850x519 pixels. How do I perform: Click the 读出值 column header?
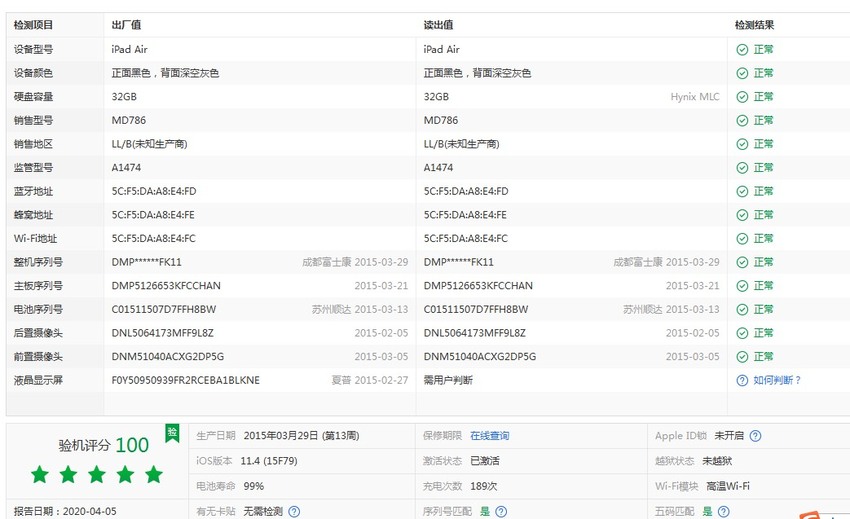tap(438, 25)
